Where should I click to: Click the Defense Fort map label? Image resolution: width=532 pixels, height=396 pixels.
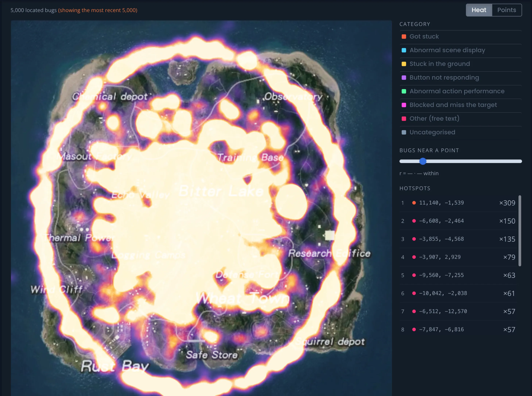tap(247, 275)
